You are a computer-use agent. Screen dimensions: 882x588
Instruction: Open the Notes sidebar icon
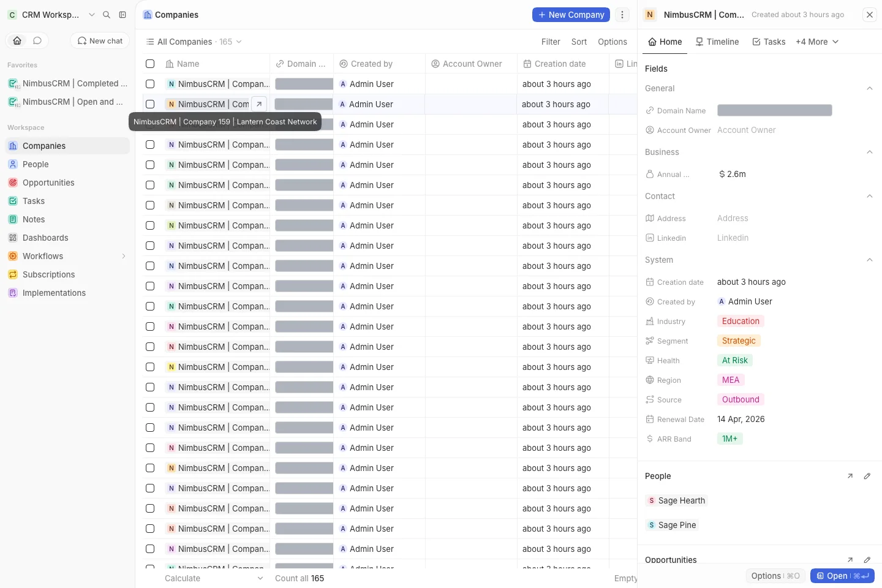(x=13, y=219)
